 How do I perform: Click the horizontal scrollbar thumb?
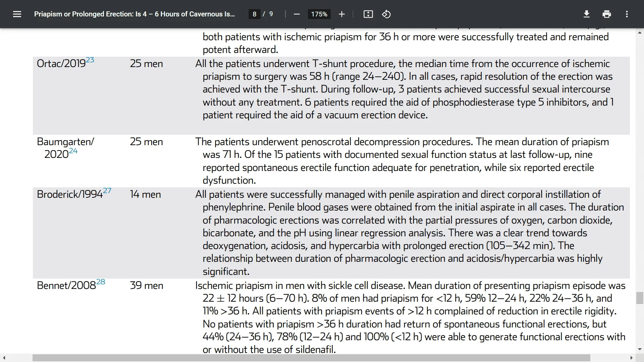[311, 358]
